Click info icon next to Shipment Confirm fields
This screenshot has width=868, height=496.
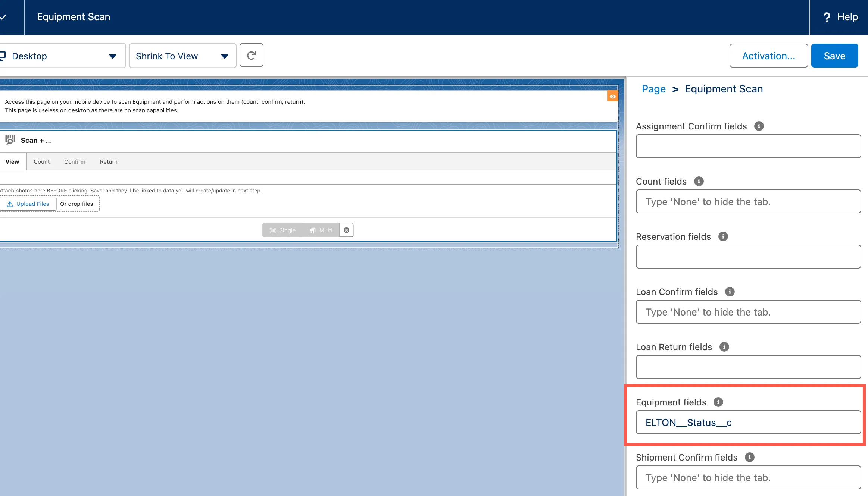pyautogui.click(x=749, y=457)
